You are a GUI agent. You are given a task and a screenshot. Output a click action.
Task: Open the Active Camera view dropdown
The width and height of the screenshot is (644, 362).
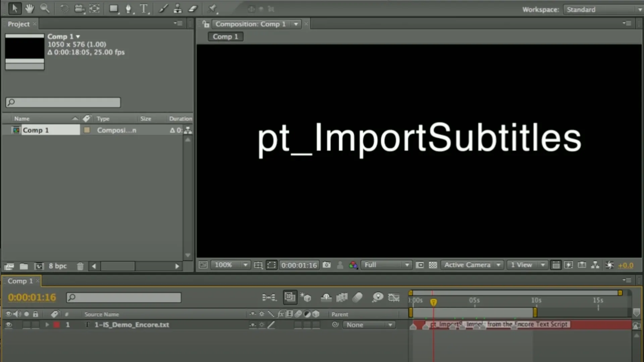tap(472, 265)
